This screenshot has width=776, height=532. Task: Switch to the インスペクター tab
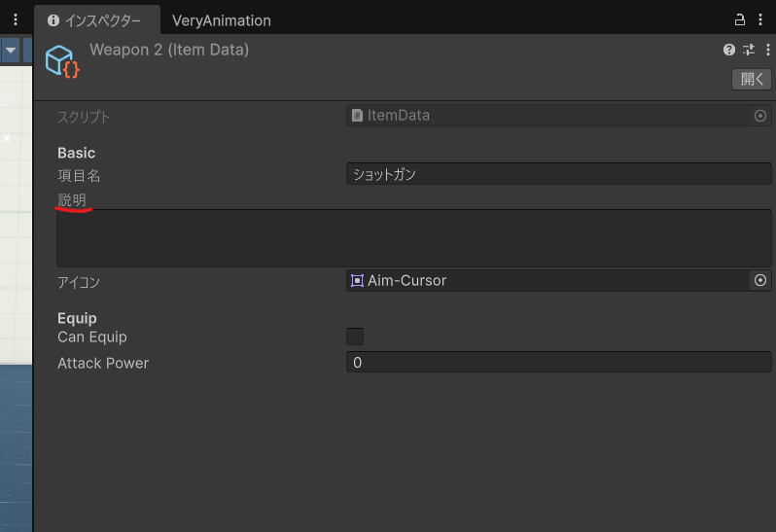pos(97,20)
